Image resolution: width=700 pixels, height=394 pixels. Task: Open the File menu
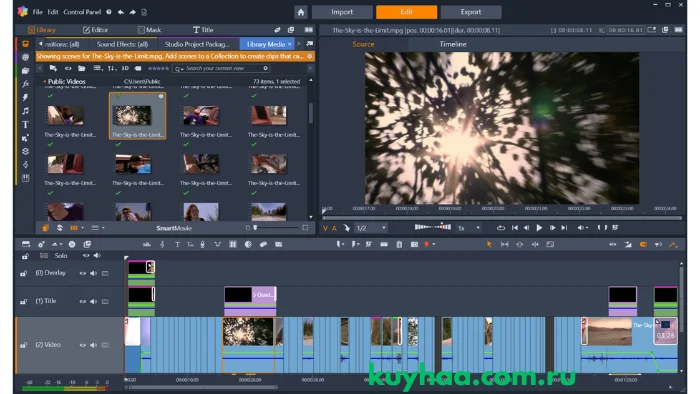38,12
